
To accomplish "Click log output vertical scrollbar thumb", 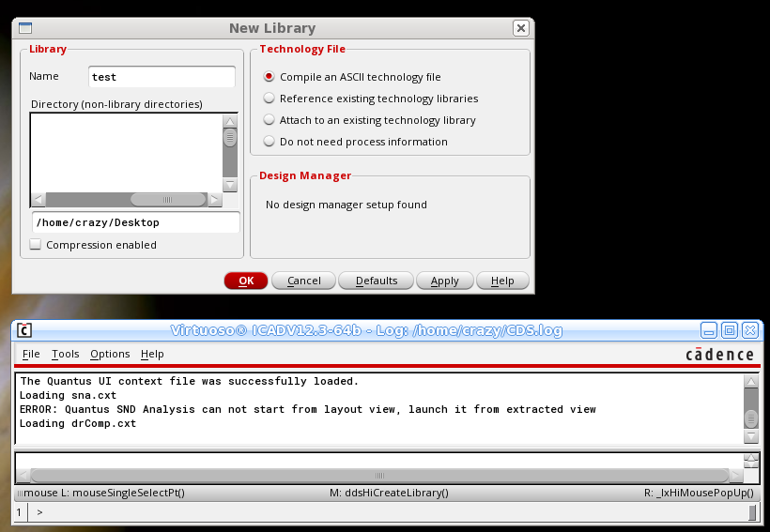I will coord(751,418).
